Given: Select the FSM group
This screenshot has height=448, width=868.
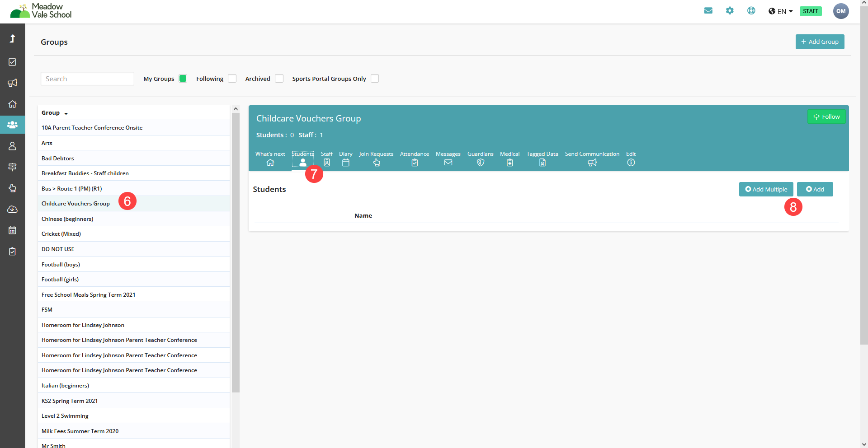Looking at the screenshot, I should coord(134,310).
